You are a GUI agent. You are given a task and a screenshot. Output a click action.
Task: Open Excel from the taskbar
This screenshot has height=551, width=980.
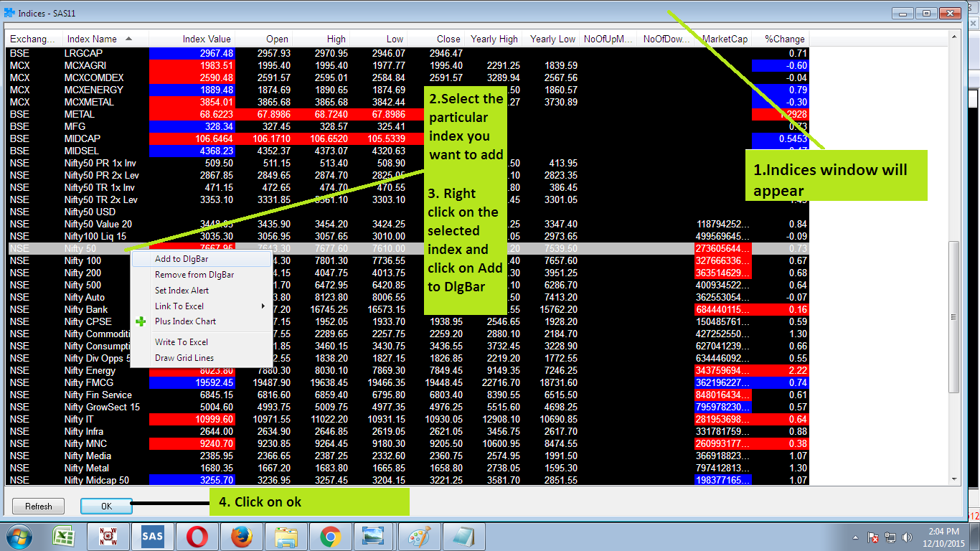[x=65, y=537]
